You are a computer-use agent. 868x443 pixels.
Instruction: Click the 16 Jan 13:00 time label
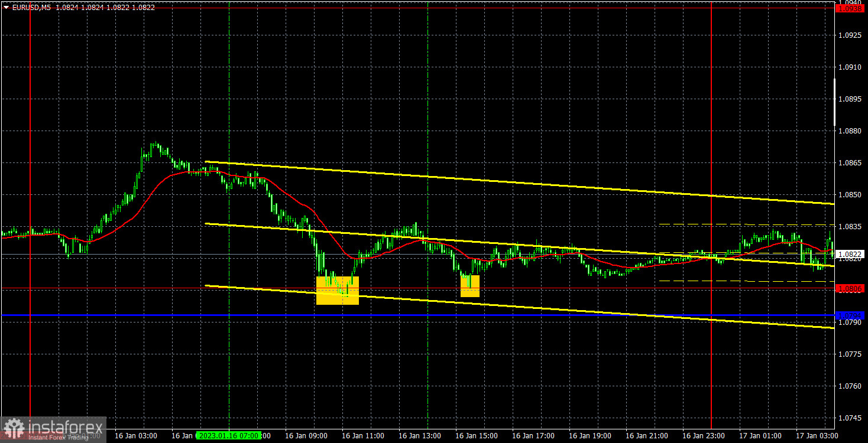coord(420,435)
